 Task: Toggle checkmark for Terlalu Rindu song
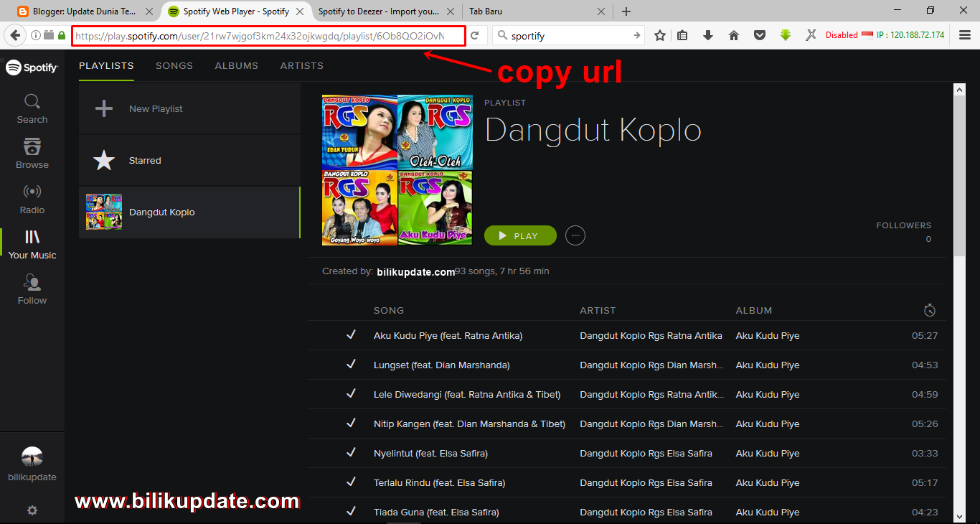[351, 482]
